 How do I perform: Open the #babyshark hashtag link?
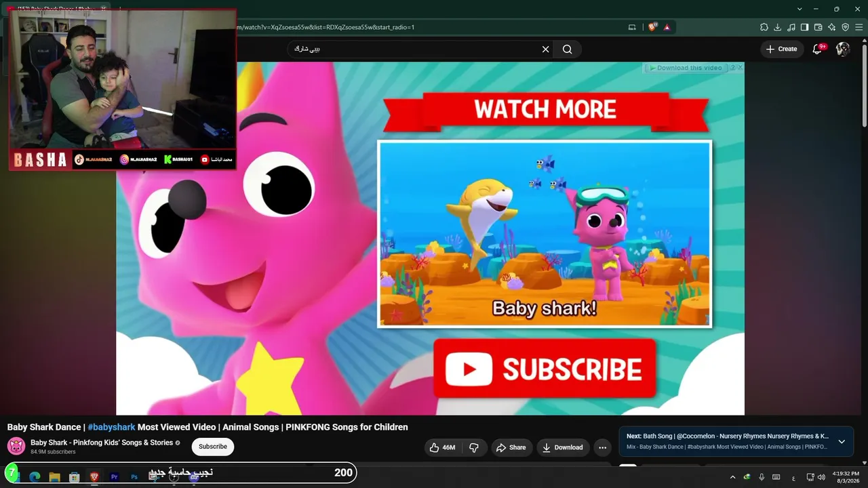111,427
